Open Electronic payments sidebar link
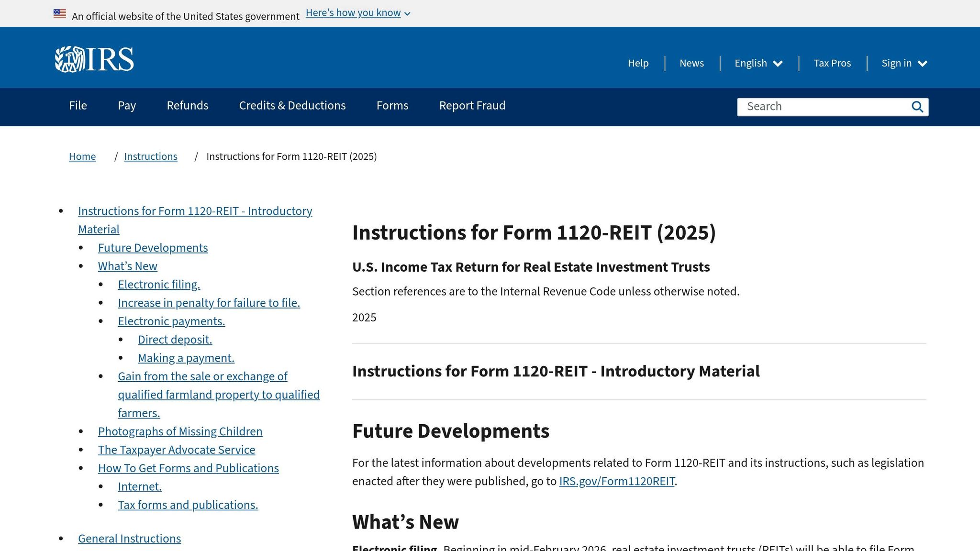 171,321
